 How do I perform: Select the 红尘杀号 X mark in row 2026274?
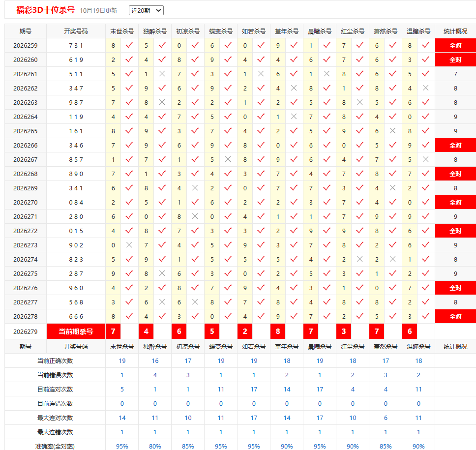coord(360,259)
